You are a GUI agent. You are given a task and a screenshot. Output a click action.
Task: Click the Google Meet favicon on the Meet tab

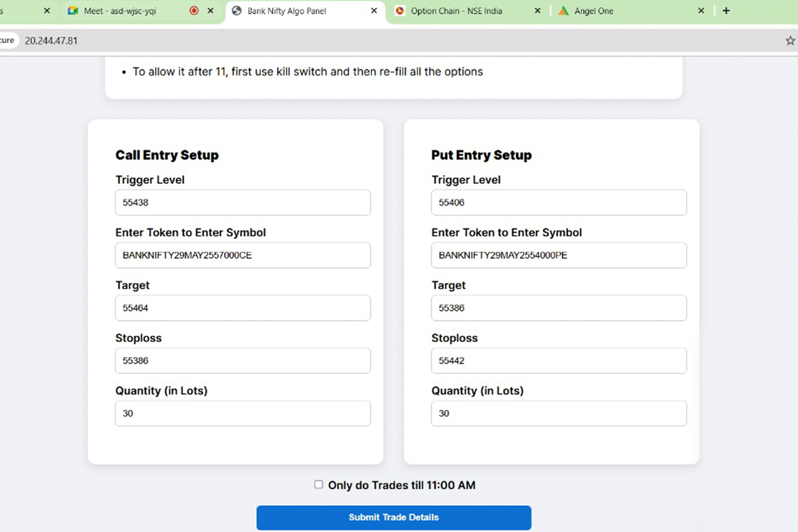click(73, 11)
